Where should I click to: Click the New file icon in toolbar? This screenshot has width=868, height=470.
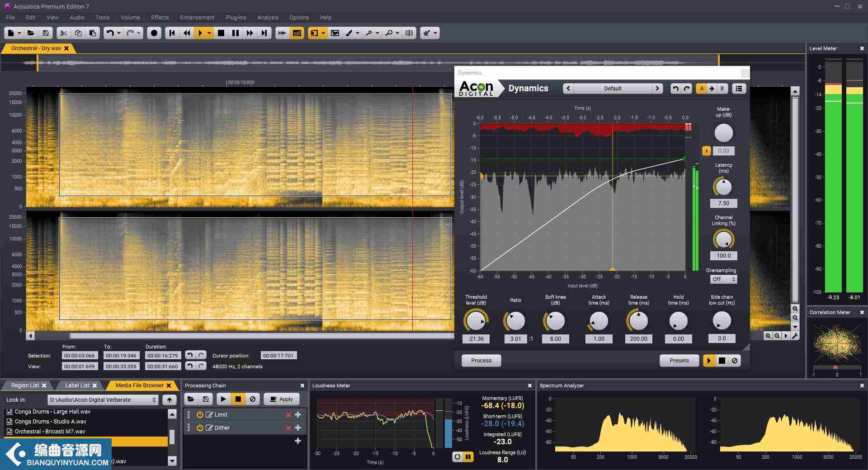click(x=11, y=33)
